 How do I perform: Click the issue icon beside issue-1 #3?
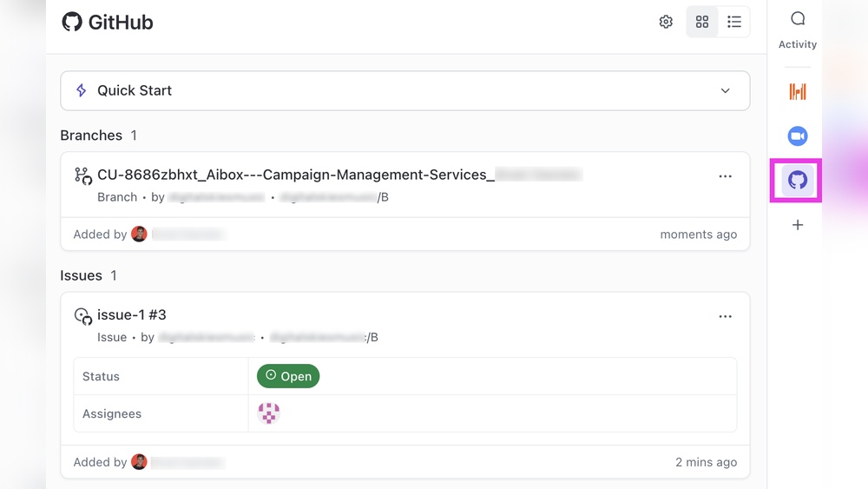(83, 316)
